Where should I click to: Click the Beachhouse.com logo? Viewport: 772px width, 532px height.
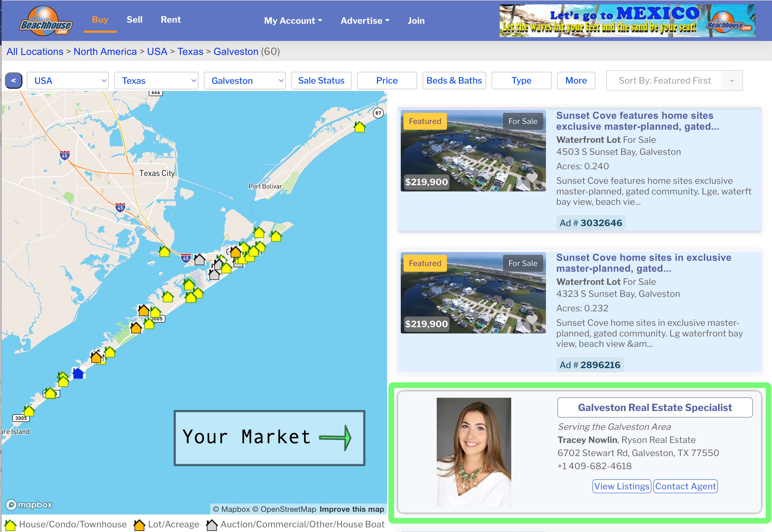46,21
